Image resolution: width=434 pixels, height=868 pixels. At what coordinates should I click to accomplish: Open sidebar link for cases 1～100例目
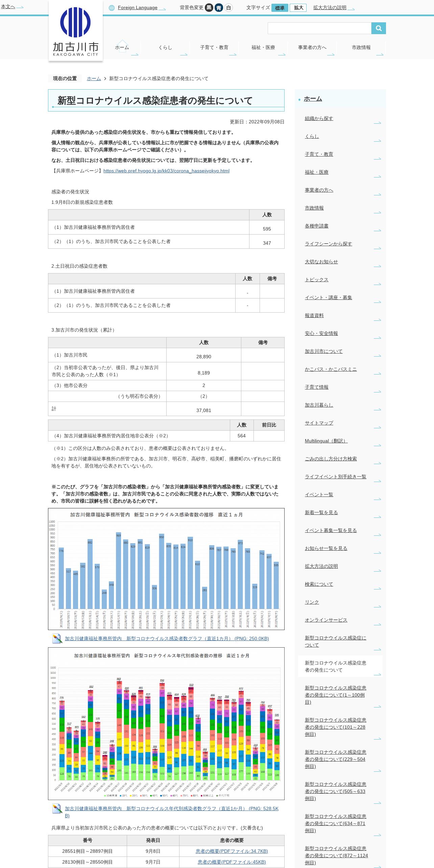(335, 695)
